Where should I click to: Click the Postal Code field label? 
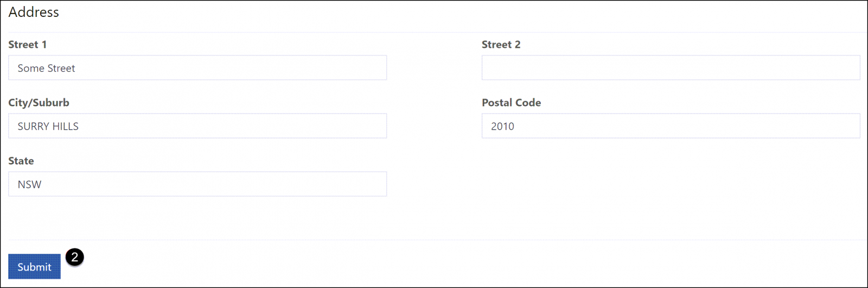(512, 103)
